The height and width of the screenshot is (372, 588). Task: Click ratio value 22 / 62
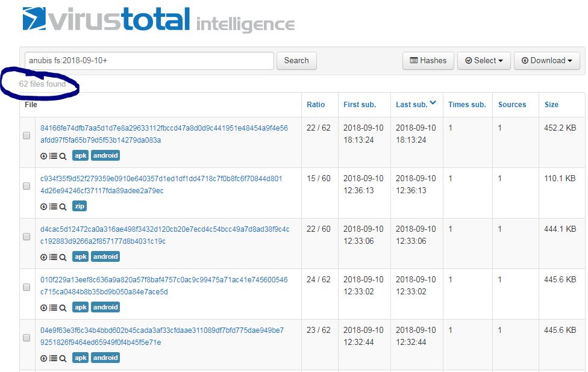point(318,128)
